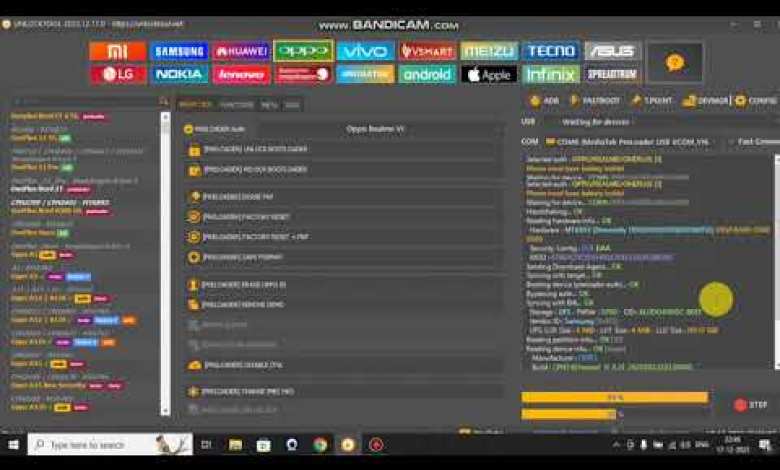Select the Meizu brand tile
Screen dimensions: 780x470
489,51
